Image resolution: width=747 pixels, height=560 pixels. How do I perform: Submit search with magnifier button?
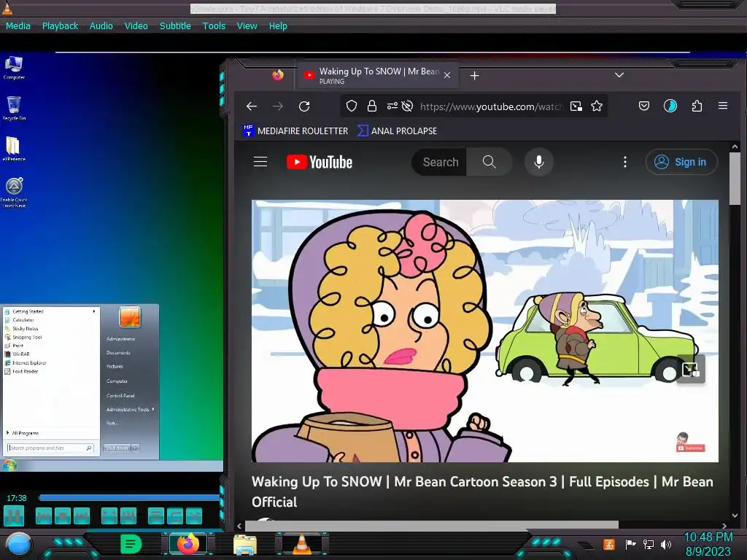point(489,162)
